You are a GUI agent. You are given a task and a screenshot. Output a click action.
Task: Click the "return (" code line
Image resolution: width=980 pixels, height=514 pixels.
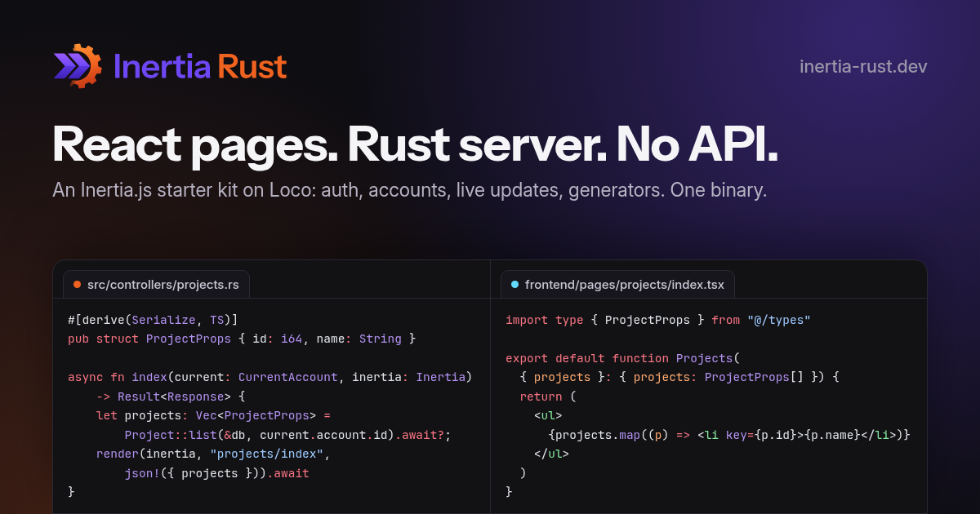(x=548, y=397)
